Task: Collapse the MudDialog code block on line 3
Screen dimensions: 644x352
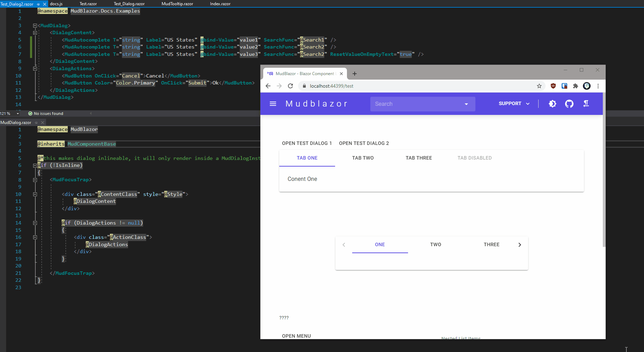Action: tap(35, 25)
